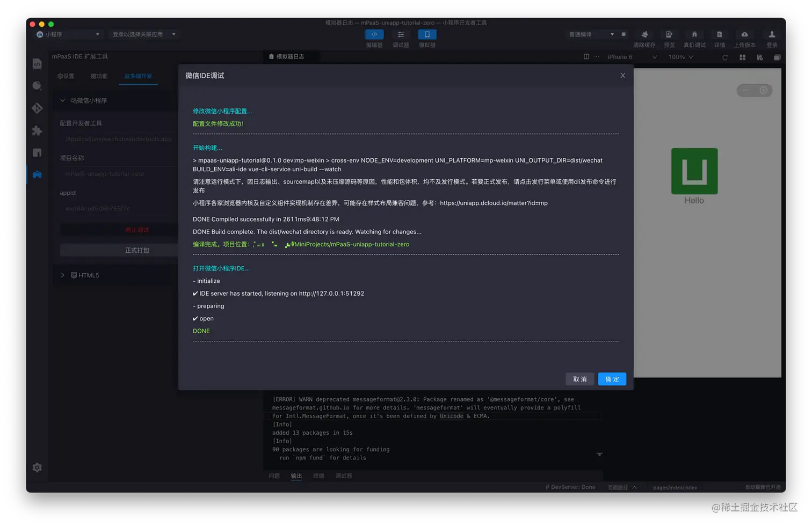Click the 清除缓存 clear cache icon
The image size is (812, 527).
[x=644, y=34]
